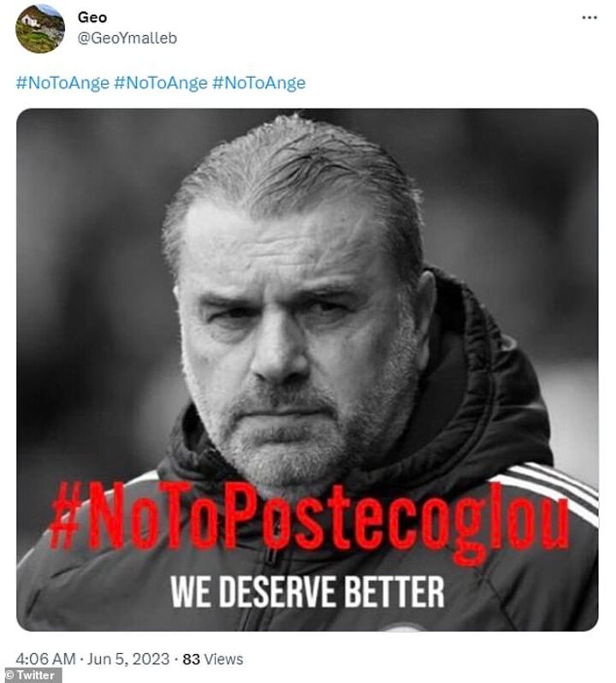Click the first #NoToAnge hashtag
Viewport: 616px width, 683px height.
(62, 83)
